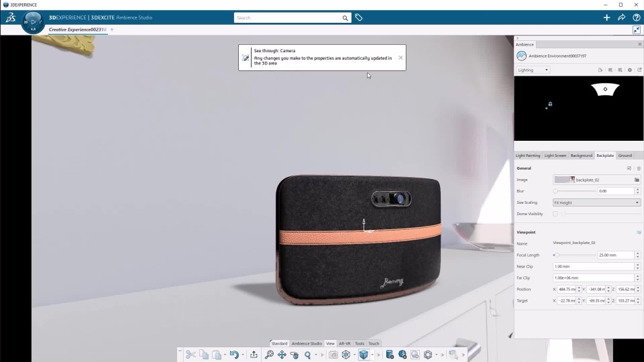Click the Share arrow icon in top bar
644x362 pixels.
[x=622, y=17]
